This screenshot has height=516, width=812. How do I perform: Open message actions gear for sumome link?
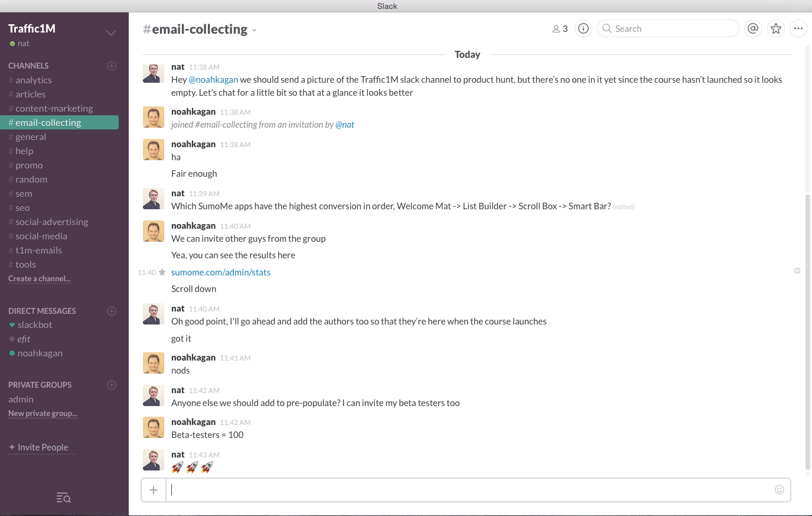tap(797, 271)
